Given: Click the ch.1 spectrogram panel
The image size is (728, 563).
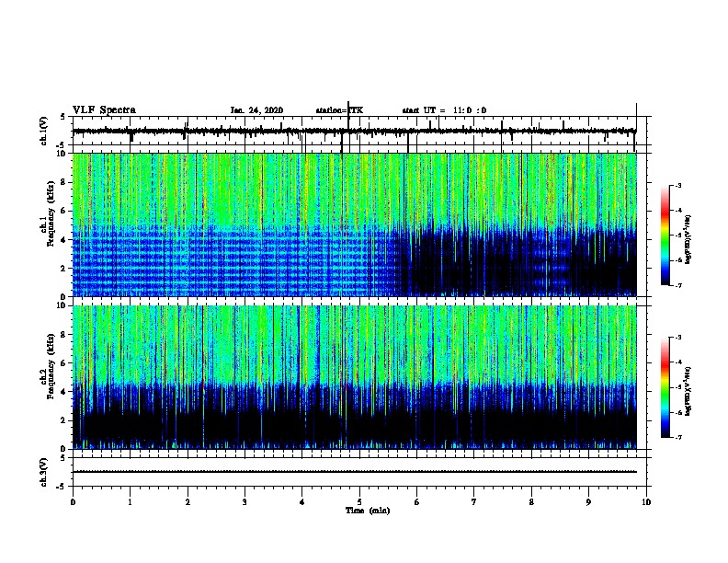Looking at the screenshot, I should [x=354, y=224].
